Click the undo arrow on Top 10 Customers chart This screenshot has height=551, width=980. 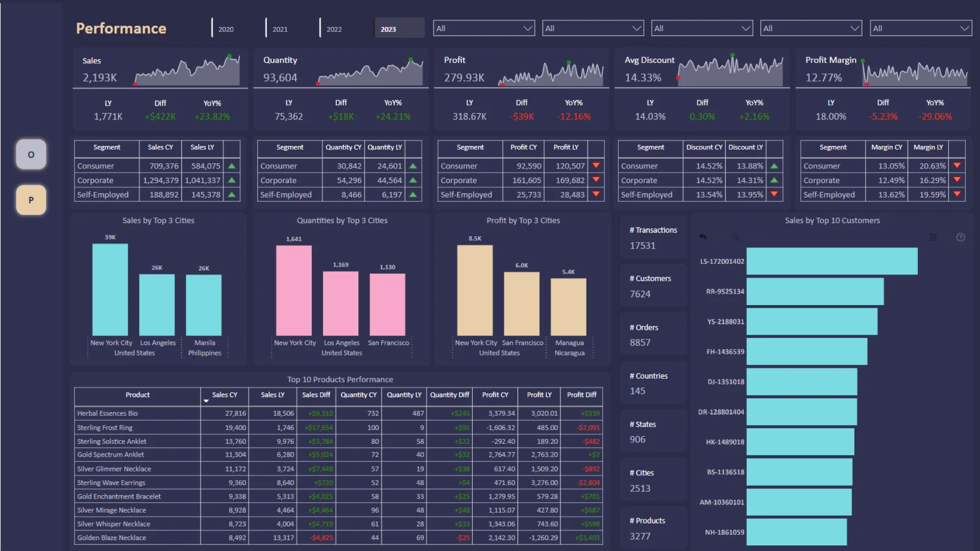(x=703, y=237)
